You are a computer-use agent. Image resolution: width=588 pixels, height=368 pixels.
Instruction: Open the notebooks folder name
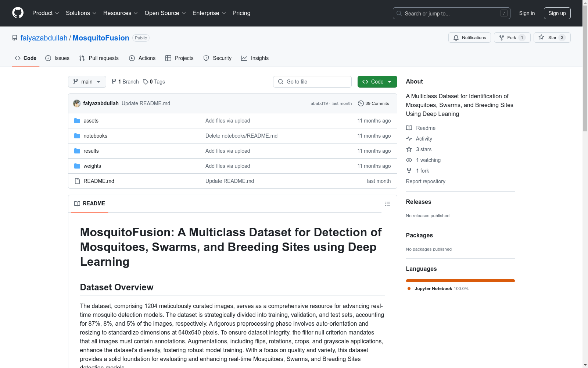(96, 136)
